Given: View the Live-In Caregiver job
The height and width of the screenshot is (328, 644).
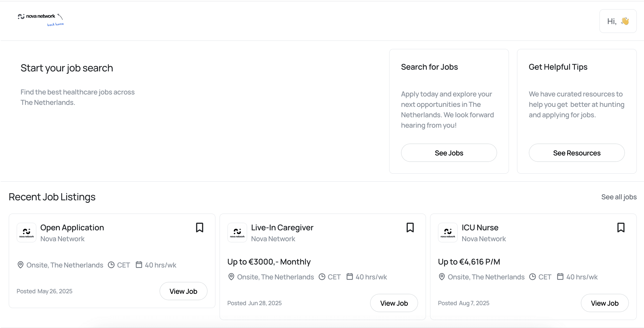Looking at the screenshot, I should 394,303.
